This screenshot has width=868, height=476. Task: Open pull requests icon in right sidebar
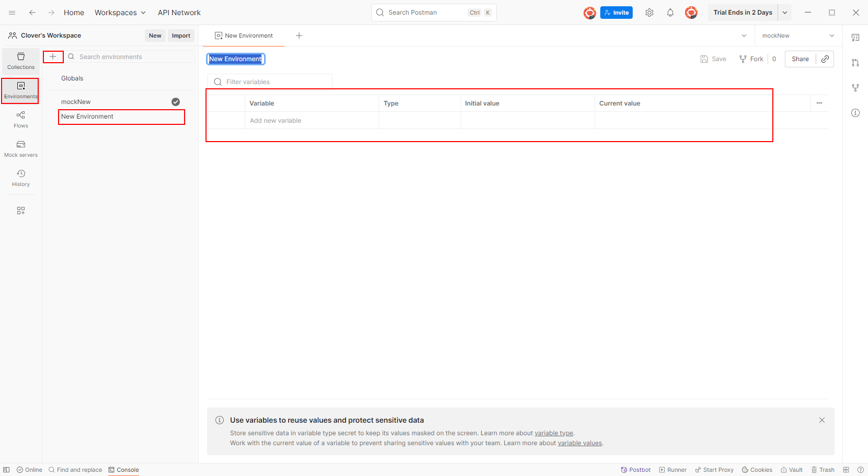855,63
